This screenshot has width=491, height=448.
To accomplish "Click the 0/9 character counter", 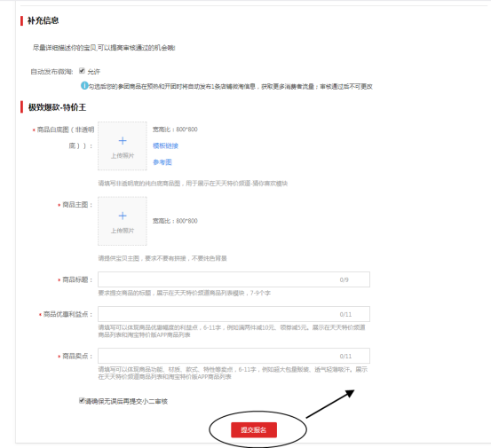I will tap(344, 279).
